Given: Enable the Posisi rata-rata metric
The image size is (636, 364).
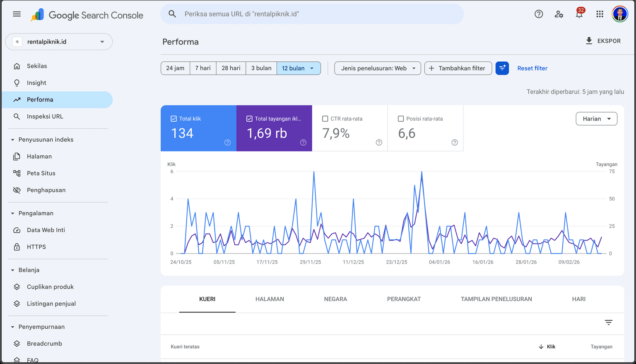Looking at the screenshot, I should point(401,118).
